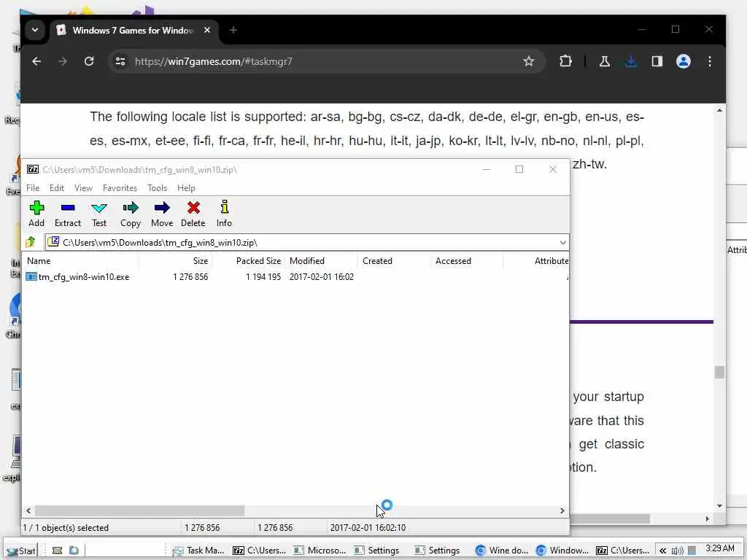Expand the 7-Zip path dropdown
The image size is (747, 560).
point(562,242)
